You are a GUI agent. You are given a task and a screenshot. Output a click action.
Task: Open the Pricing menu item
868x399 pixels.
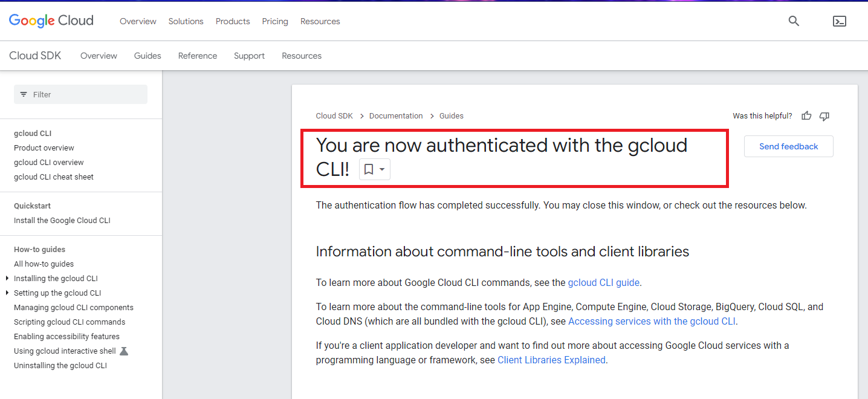[x=275, y=21]
